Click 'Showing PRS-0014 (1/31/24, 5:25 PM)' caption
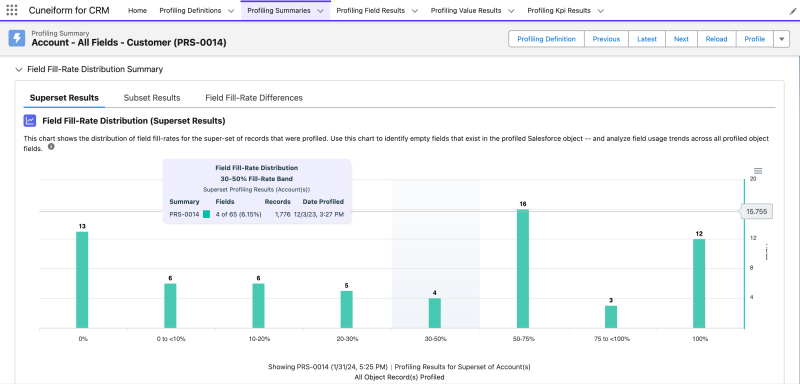The height and width of the screenshot is (384, 800). click(328, 367)
